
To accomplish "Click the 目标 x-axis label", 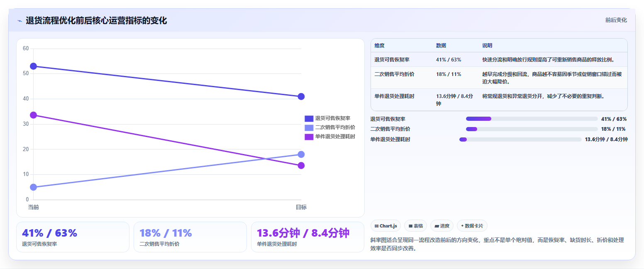I will pos(301,207).
